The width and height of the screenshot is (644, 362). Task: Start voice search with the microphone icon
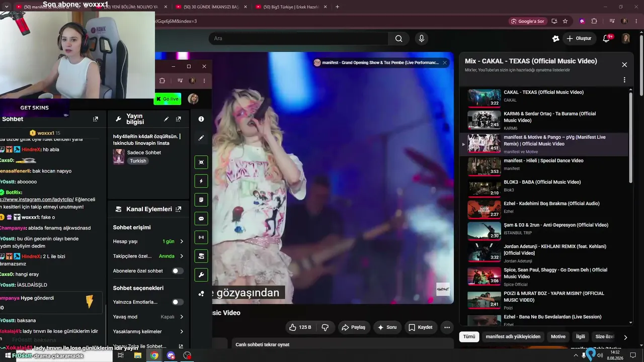pyautogui.click(x=422, y=39)
